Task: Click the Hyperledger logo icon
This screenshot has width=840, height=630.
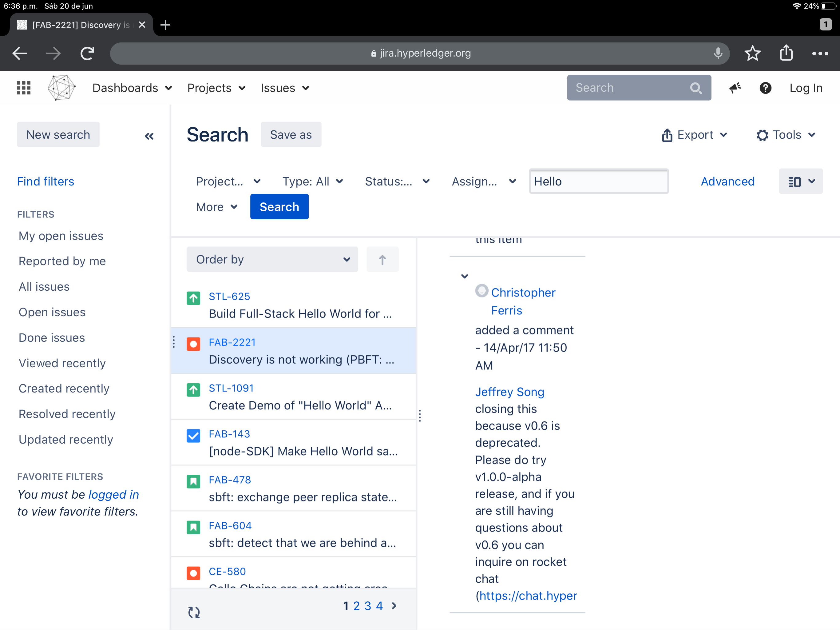Action: tap(61, 88)
